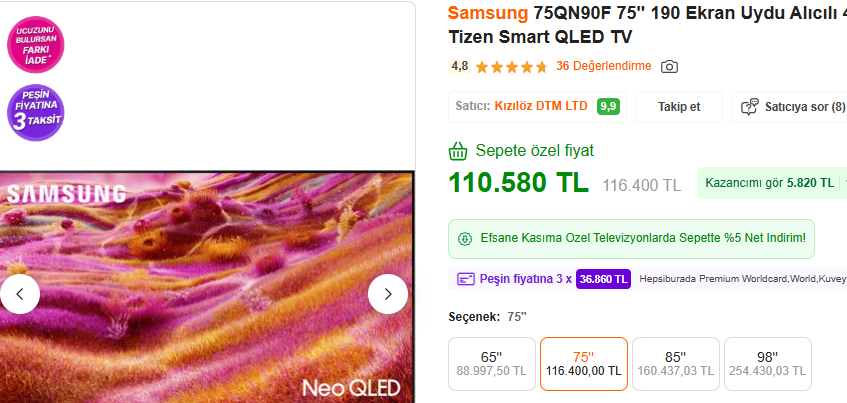Click the chat bubble icon for Satıcıya sor
Viewport: 847px width, 403px height.
pyautogui.click(x=749, y=106)
